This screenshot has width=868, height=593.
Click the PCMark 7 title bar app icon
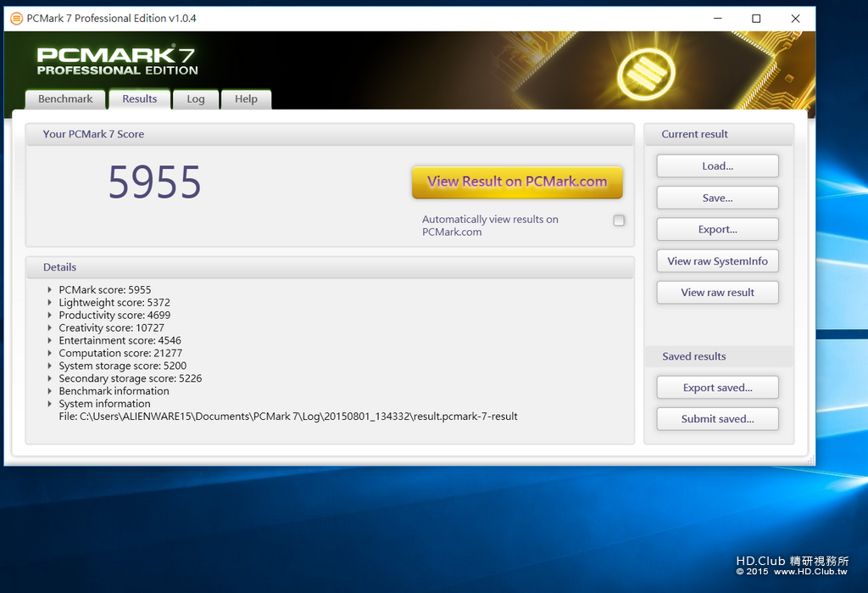(x=17, y=19)
